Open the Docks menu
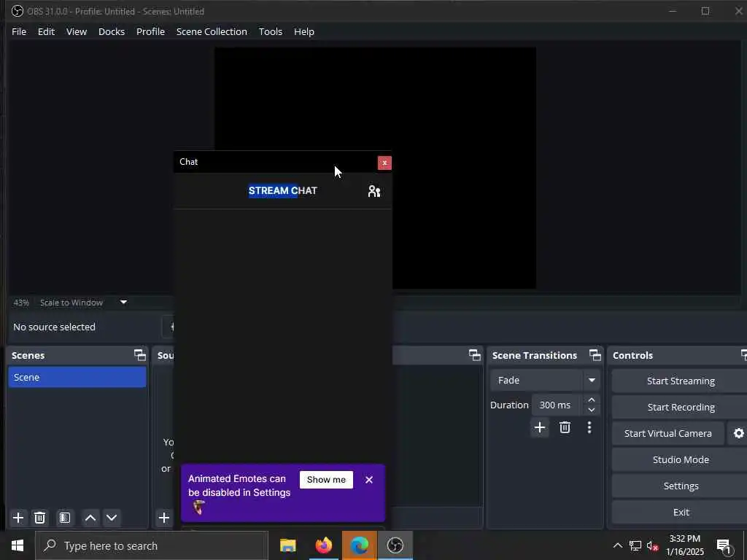 [x=112, y=31]
